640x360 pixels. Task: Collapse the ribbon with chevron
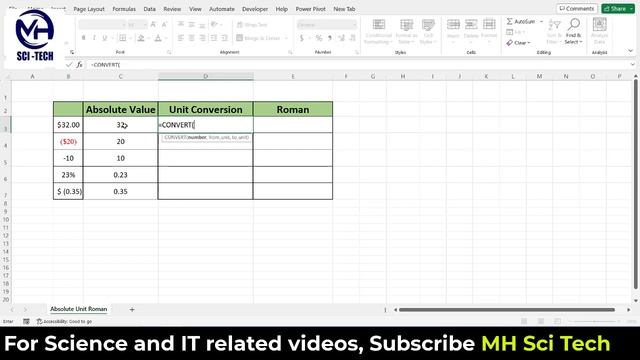[631, 51]
